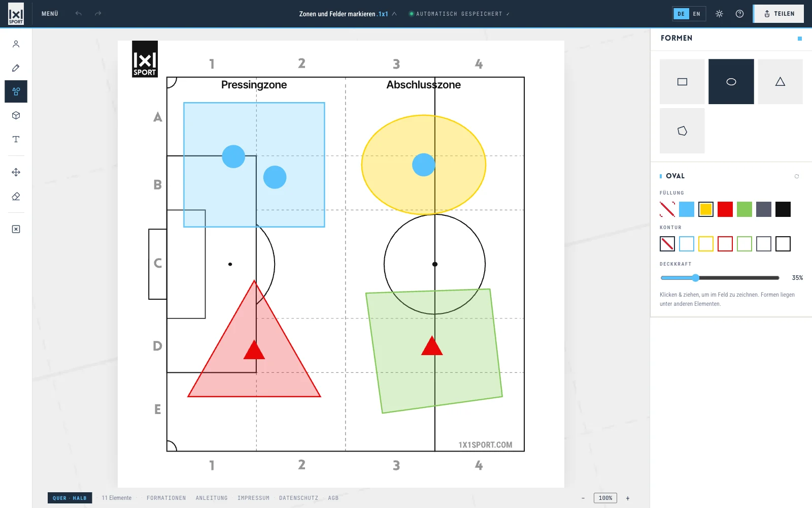The image size is (812, 508).
Task: Set contour color to yellow
Action: point(706,244)
